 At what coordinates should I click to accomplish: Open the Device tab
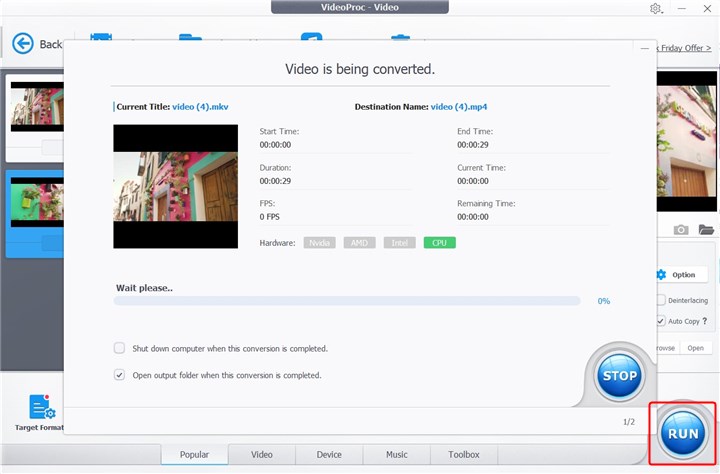pos(329,455)
